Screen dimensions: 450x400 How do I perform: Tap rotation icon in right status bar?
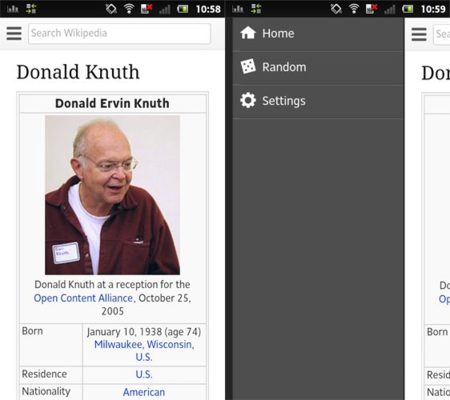point(336,9)
